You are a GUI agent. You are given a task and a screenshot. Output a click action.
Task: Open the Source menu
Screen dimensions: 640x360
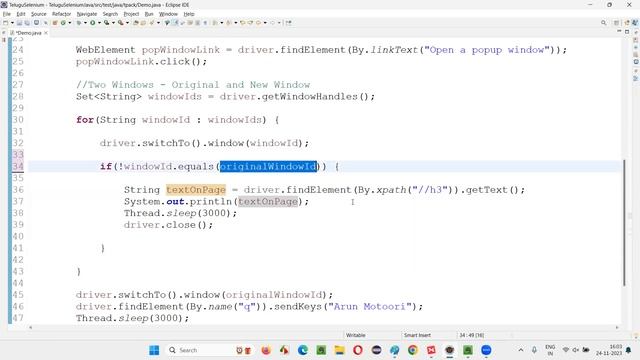39,14
